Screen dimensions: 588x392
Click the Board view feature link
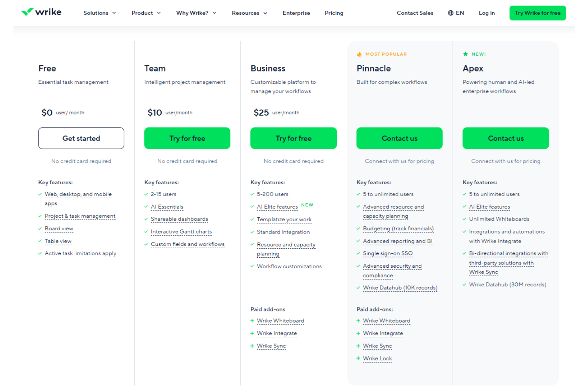pyautogui.click(x=59, y=228)
